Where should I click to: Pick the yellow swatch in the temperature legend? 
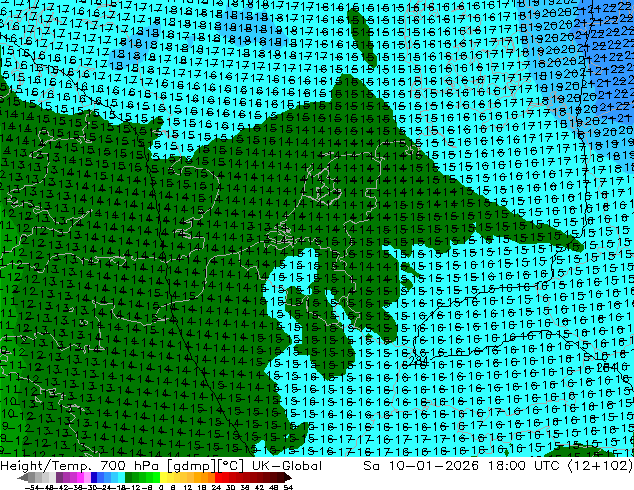click(x=163, y=478)
